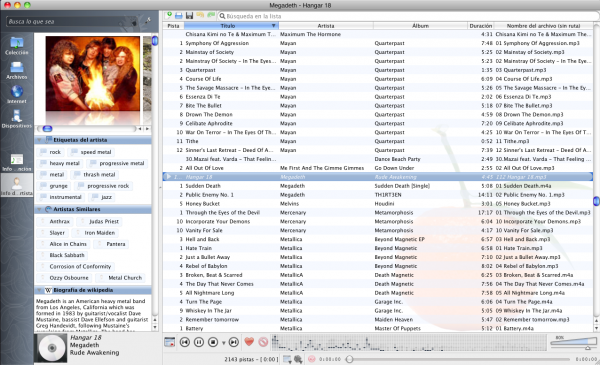
Task: Click the Megadeth artist photo thumbnail
Action: tap(93, 74)
